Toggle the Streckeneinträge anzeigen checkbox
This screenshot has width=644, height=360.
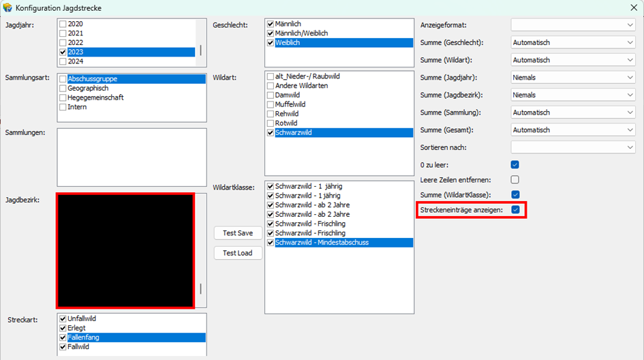click(515, 210)
